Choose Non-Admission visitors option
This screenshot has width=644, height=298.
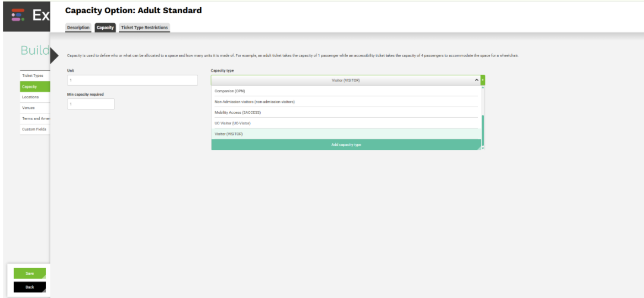tap(345, 102)
